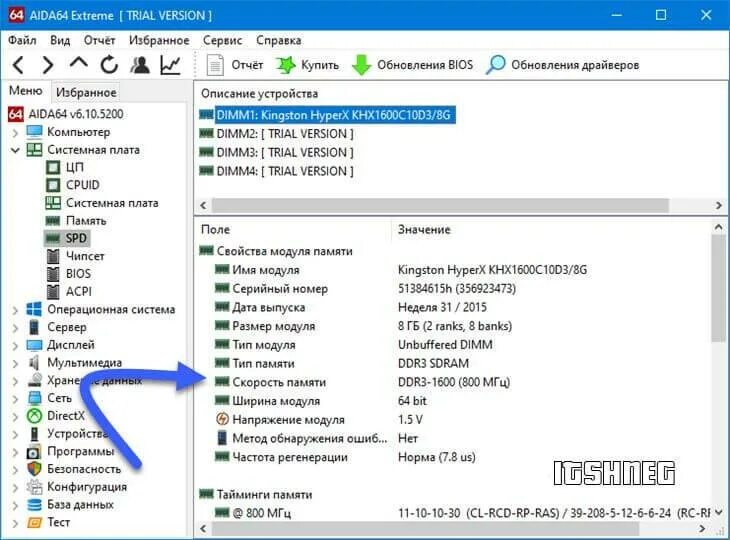Viewport: 730px width, 540px height.
Task: Click Обновления драйверов button label
Action: tap(575, 65)
